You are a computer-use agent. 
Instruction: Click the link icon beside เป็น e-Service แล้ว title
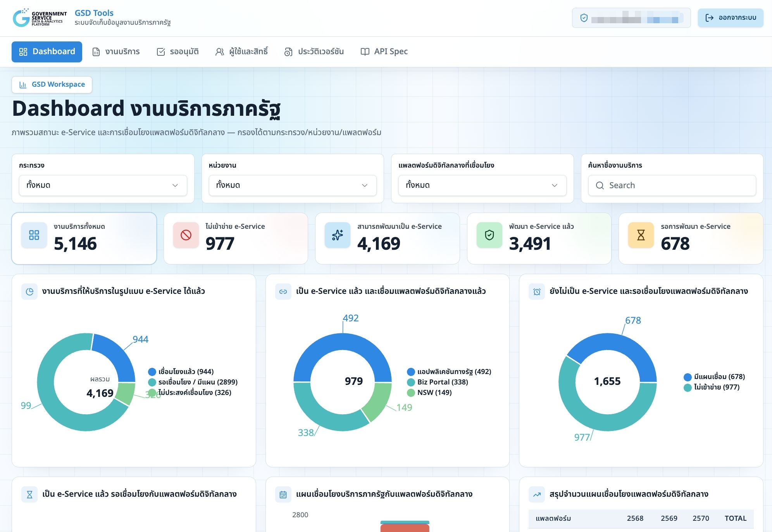click(283, 292)
